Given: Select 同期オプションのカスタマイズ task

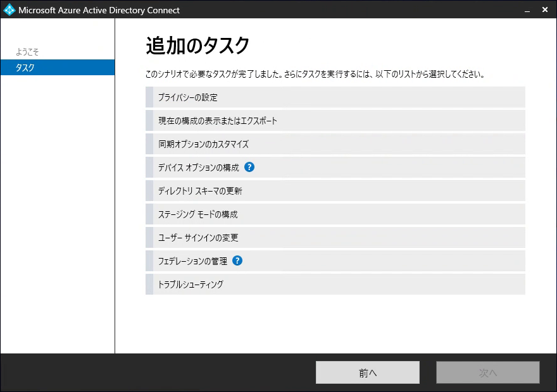Looking at the screenshot, I should (335, 144).
